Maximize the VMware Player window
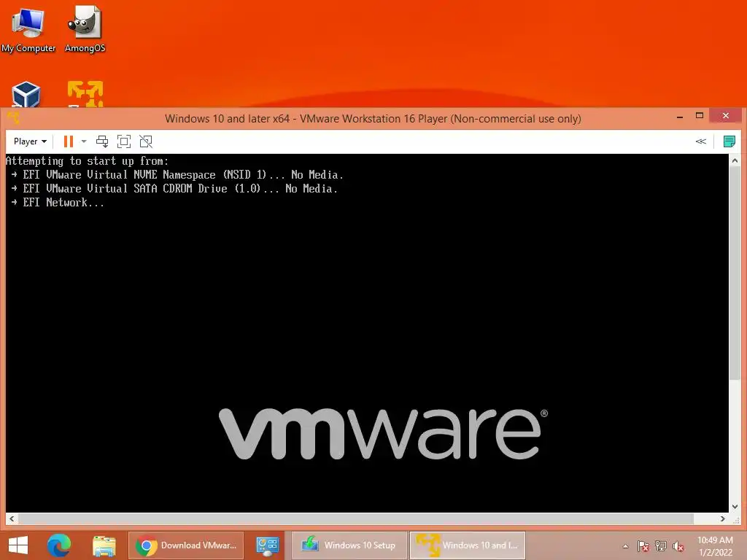This screenshot has height=560, width=747. (700, 116)
